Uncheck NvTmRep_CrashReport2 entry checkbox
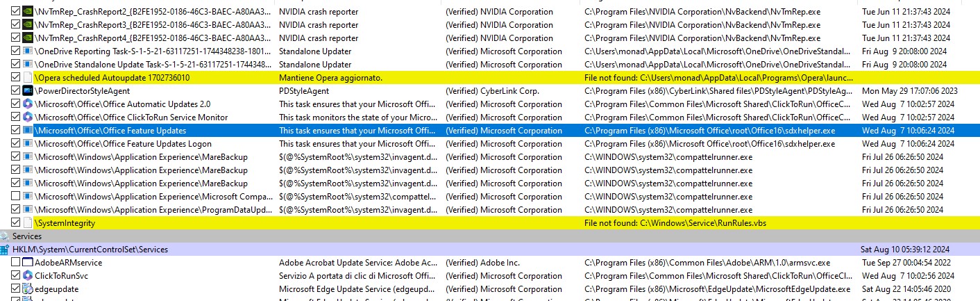 coord(16,12)
